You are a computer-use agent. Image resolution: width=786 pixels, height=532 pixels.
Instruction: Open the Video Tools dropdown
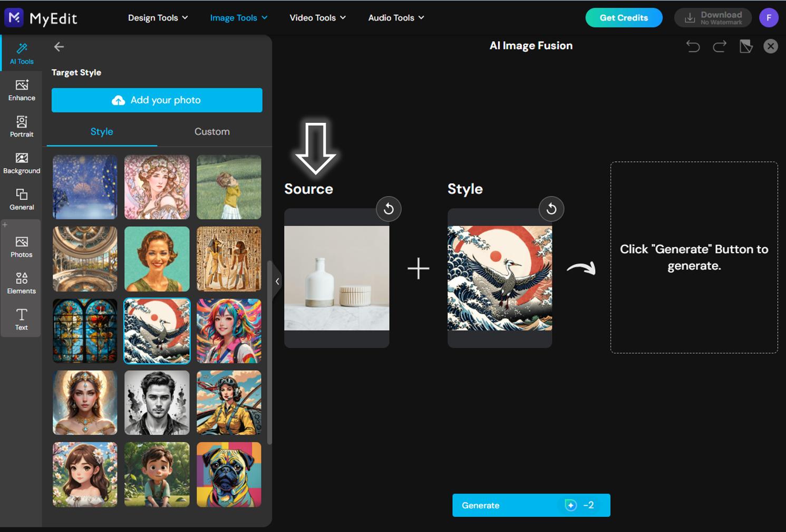(317, 17)
